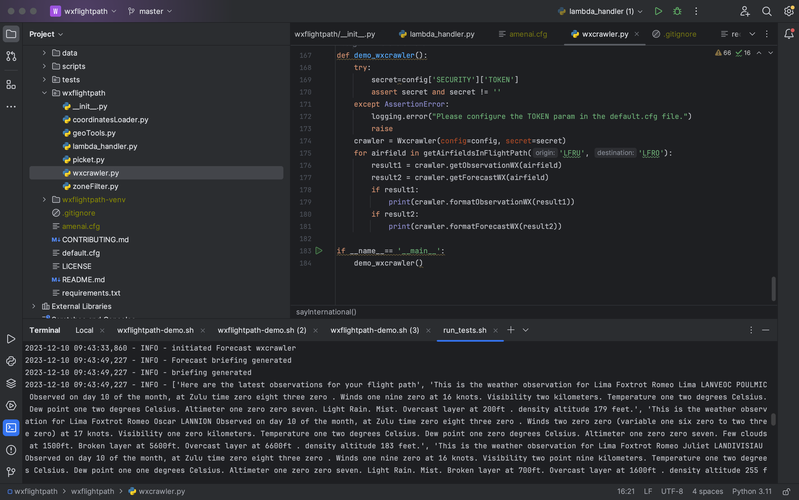Image resolution: width=799 pixels, height=500 pixels.
Task: Open geoTools.py in the project tree
Action: 94,133
